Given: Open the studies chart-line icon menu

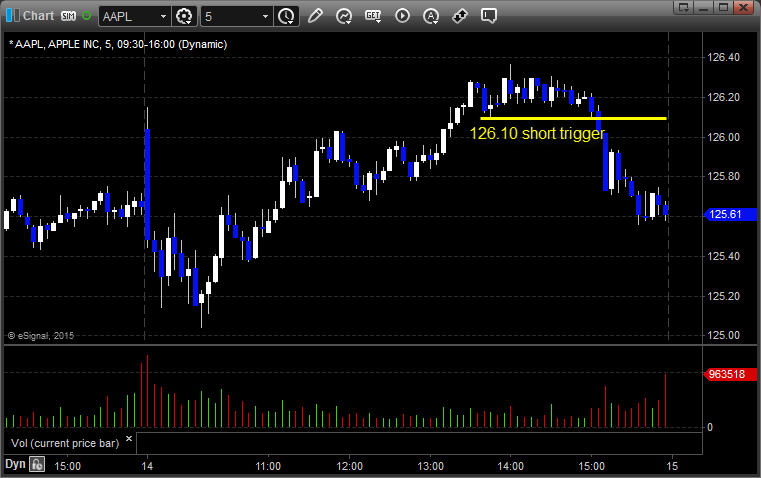Looking at the screenshot, I should (x=344, y=16).
